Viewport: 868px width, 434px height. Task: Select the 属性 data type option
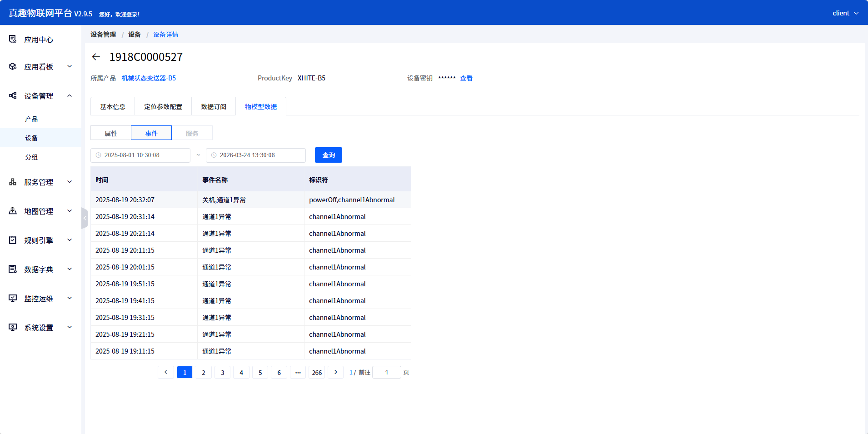(x=111, y=133)
